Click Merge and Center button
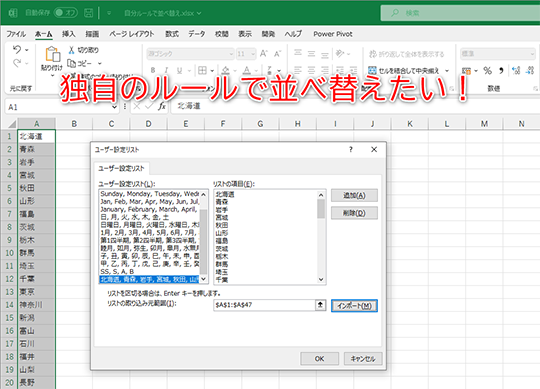 pos(404,71)
